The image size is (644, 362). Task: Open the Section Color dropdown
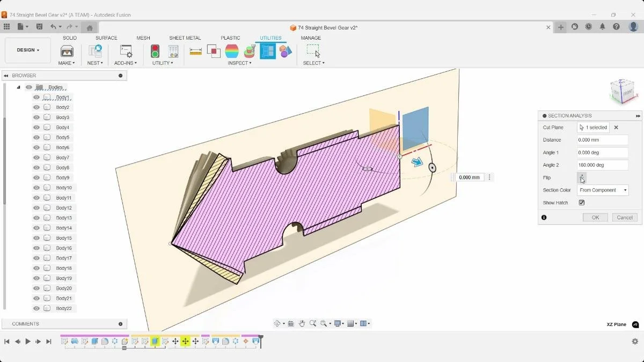click(x=603, y=190)
